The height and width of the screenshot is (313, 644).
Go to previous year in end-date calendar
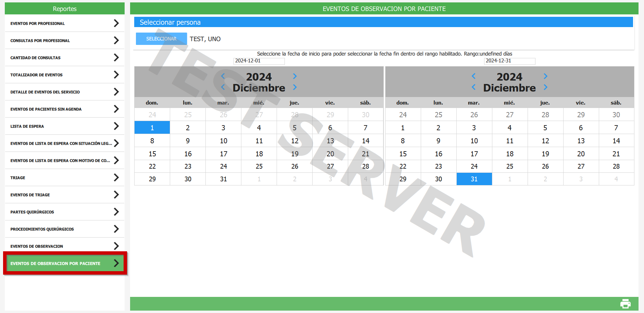point(473,76)
